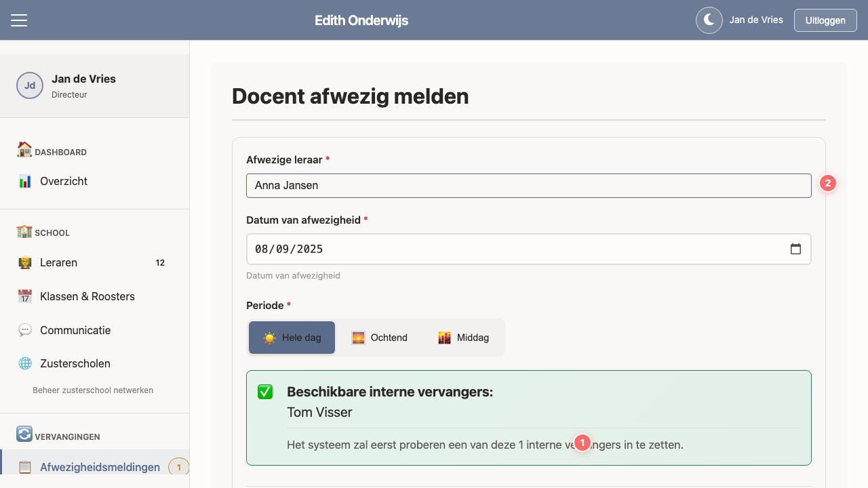This screenshot has height=488, width=868.
Task: Toggle dark mode moon icon
Action: pyautogui.click(x=709, y=20)
